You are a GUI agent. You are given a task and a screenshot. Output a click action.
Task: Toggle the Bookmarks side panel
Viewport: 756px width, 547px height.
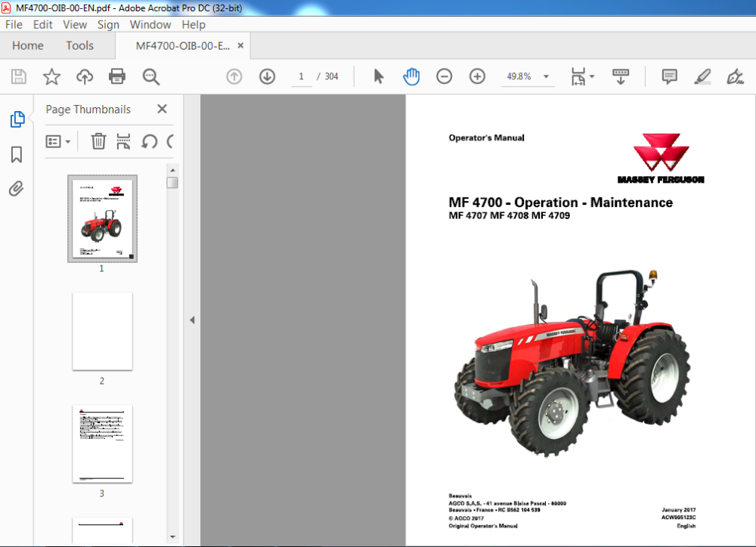(17, 155)
